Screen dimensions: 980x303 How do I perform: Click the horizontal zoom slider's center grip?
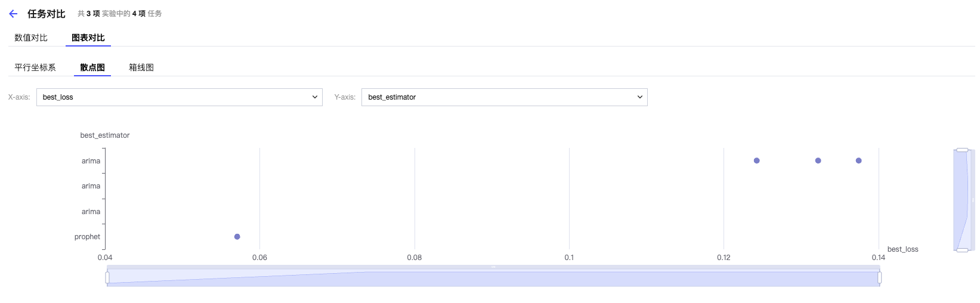pos(493,267)
